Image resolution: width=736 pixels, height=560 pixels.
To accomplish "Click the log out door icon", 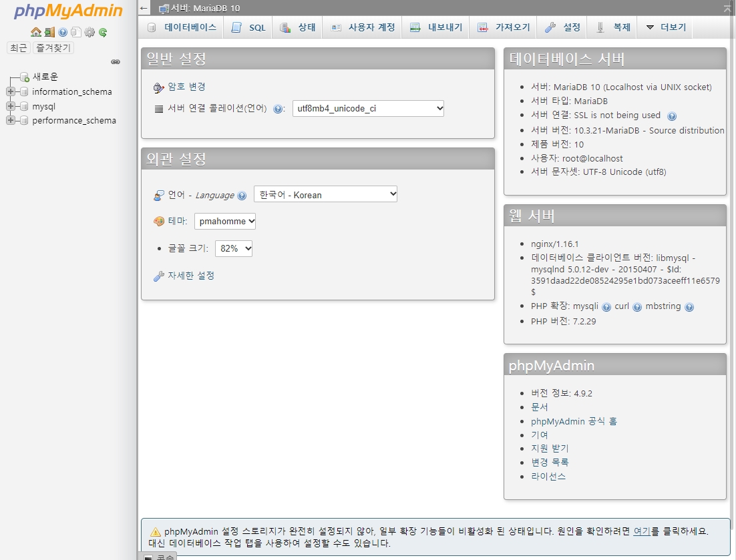I will (49, 32).
